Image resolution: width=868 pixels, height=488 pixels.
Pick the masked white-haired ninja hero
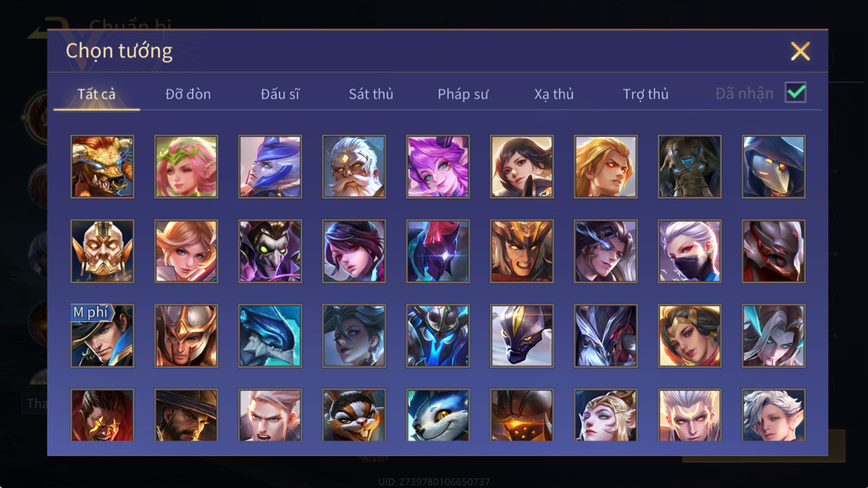point(690,251)
